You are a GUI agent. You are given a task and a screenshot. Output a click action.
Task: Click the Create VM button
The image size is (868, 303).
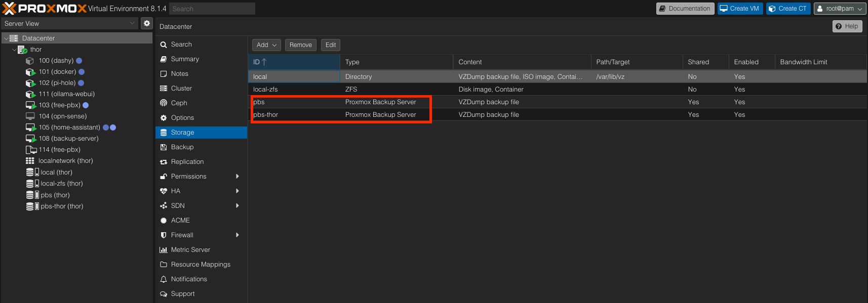[740, 9]
